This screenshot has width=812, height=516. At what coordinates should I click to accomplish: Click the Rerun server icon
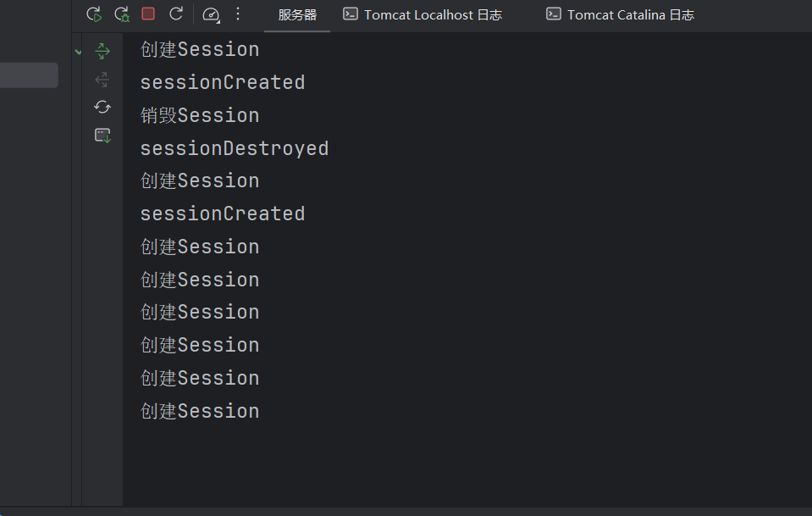coord(94,14)
